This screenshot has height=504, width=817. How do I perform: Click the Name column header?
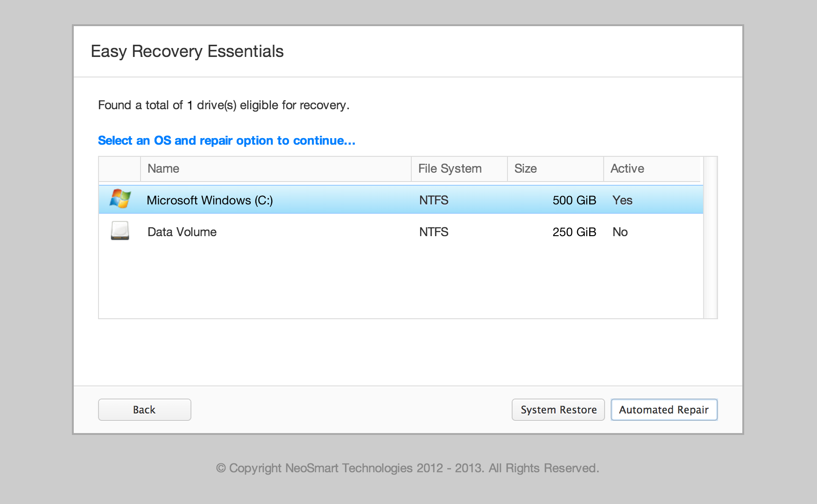tap(163, 168)
